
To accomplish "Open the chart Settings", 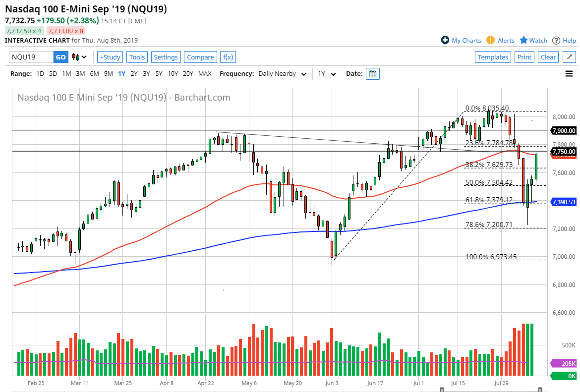I will click(166, 57).
